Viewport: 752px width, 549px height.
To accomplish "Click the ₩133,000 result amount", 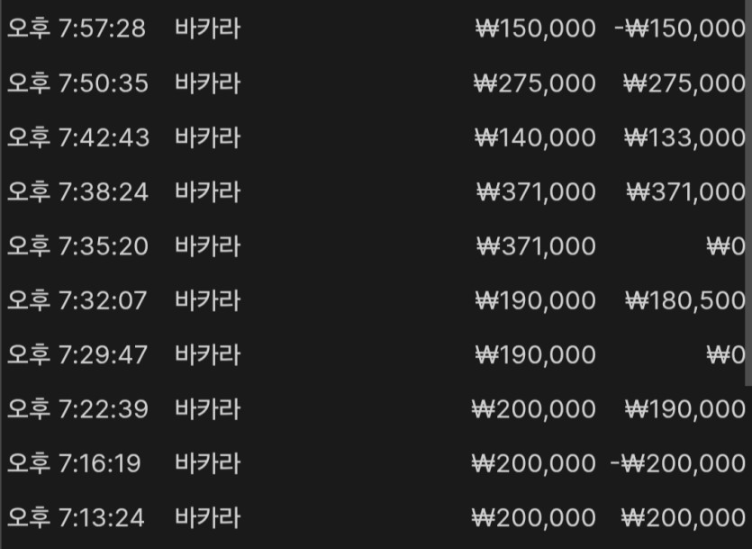I will coord(685,137).
